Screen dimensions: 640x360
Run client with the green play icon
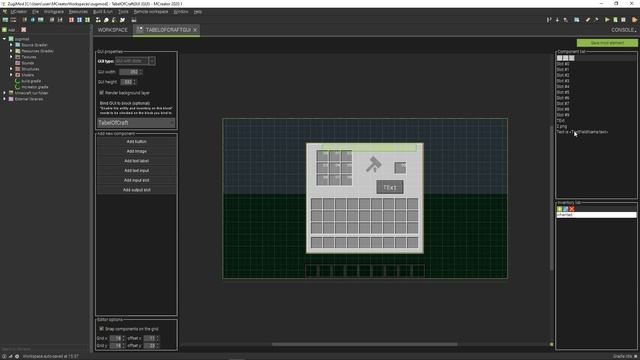(x=607, y=20)
